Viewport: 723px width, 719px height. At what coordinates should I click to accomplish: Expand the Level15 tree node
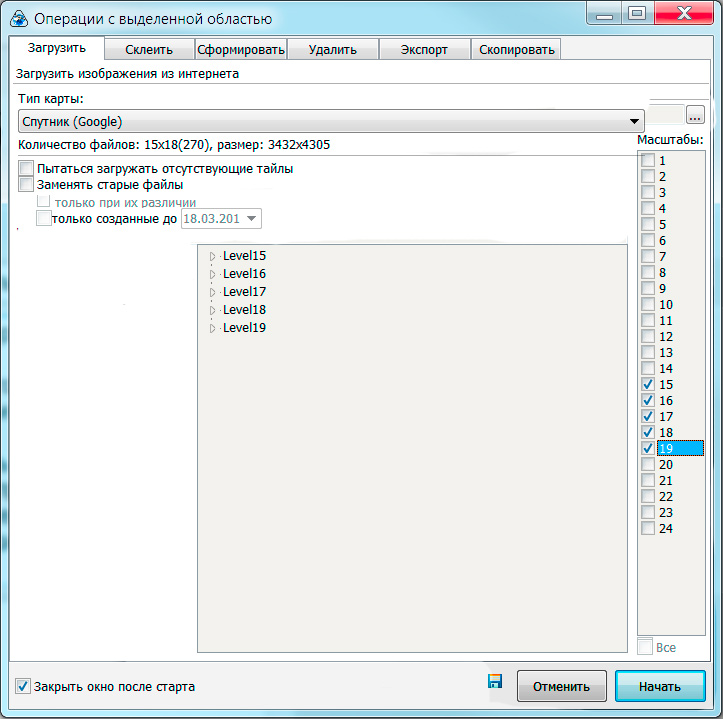point(212,257)
